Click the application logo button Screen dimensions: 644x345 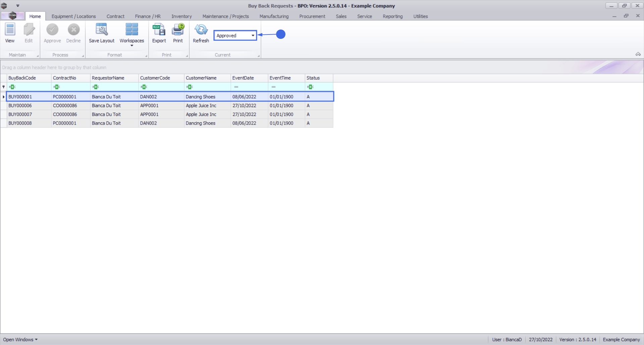pos(12,16)
